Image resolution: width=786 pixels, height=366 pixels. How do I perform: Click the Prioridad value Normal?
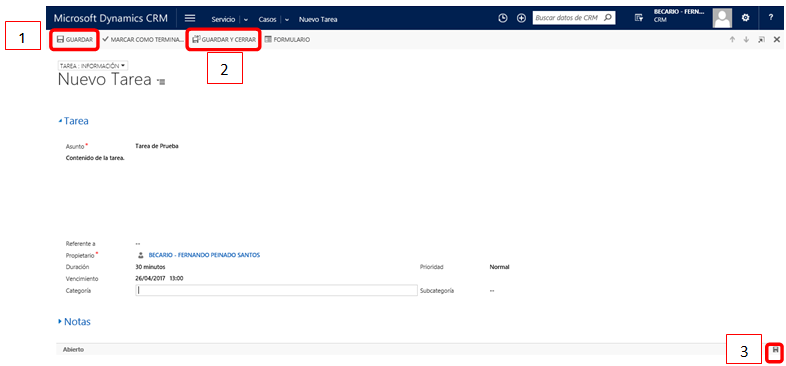coord(499,267)
